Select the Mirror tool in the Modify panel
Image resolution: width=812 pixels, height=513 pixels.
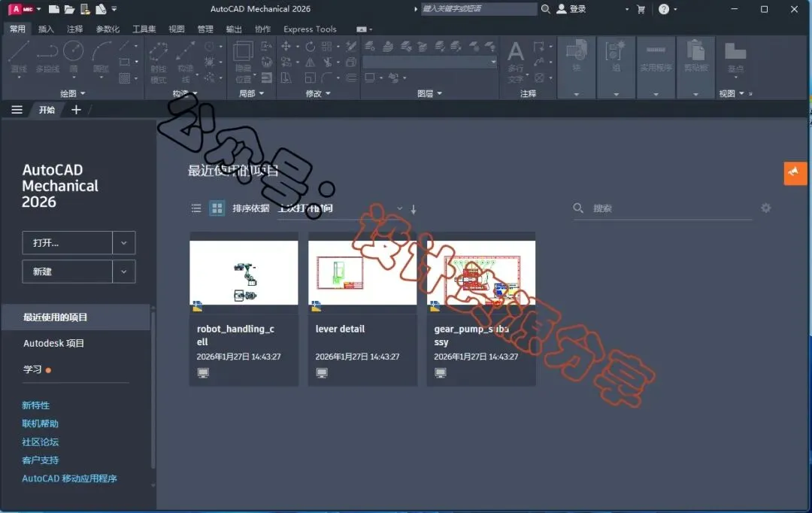pyautogui.click(x=310, y=62)
